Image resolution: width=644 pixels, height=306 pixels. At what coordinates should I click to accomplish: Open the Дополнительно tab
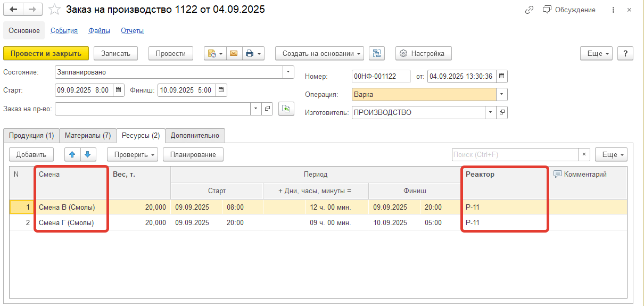[x=195, y=136]
